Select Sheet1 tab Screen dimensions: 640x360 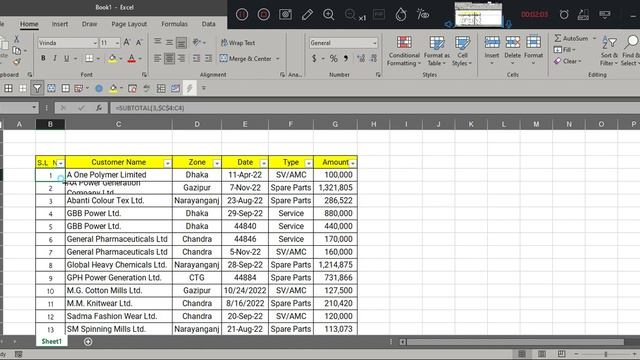click(51, 341)
